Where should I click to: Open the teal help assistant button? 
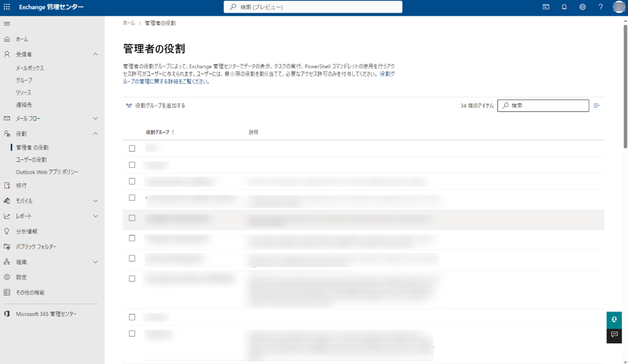(614, 320)
